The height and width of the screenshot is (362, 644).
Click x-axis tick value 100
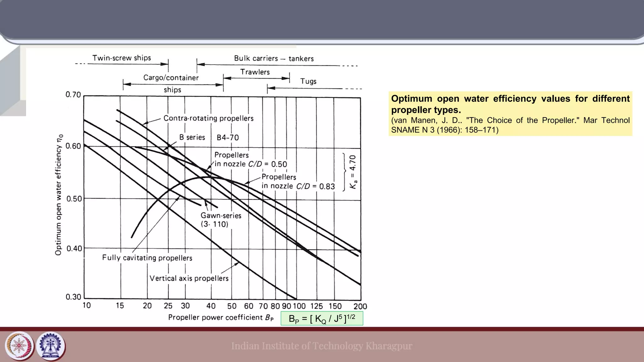click(299, 306)
